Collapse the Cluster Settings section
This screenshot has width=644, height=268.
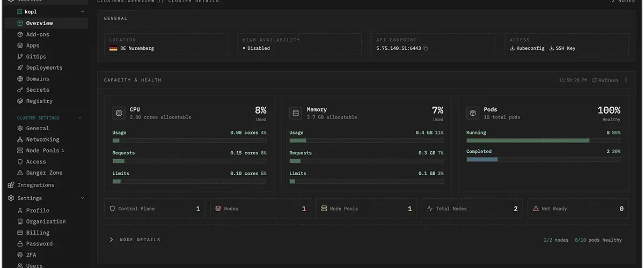(80, 118)
